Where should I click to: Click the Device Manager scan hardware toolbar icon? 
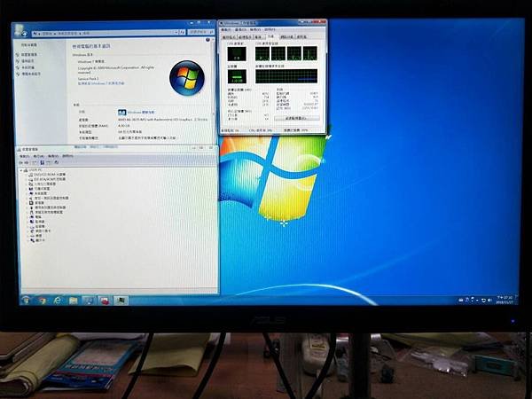(x=57, y=162)
